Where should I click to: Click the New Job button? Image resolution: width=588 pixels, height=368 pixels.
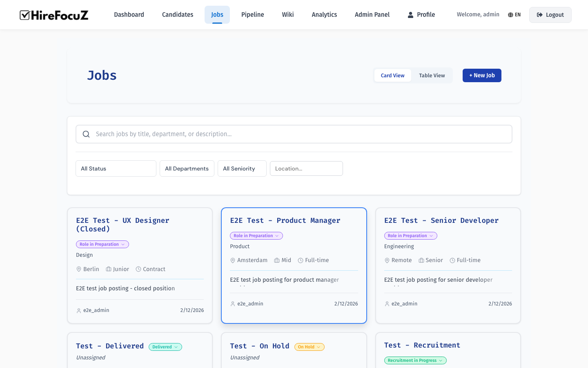click(x=482, y=75)
